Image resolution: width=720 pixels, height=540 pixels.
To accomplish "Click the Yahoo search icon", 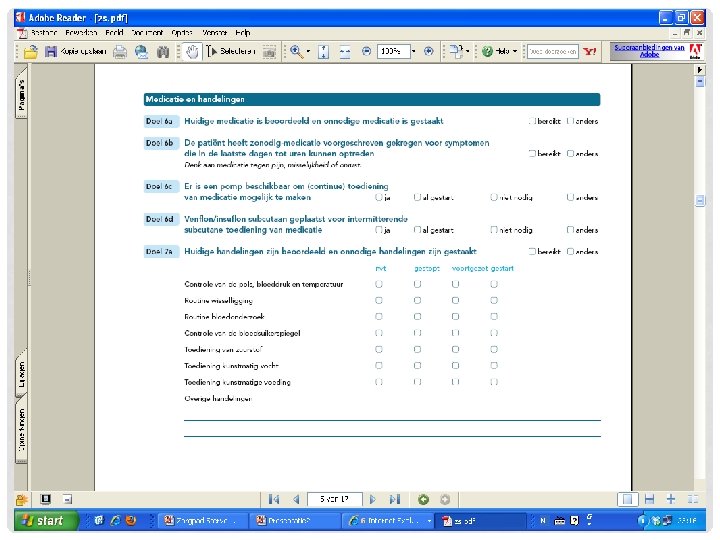I will [x=590, y=51].
